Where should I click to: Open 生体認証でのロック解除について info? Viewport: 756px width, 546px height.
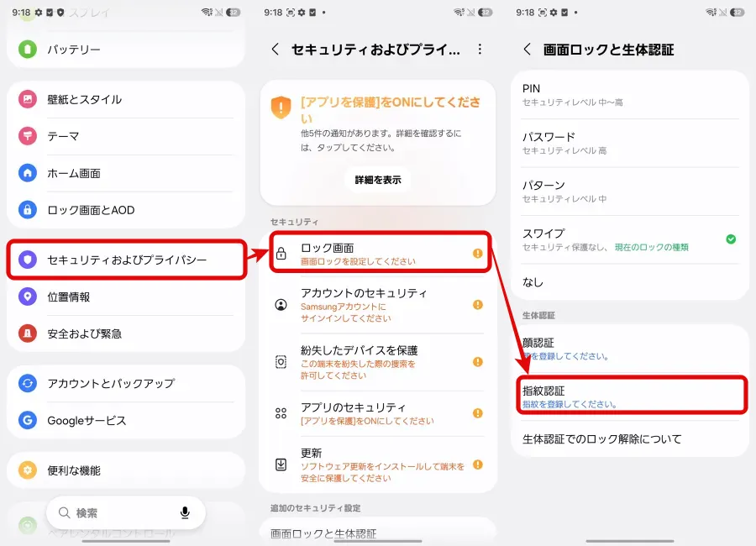[x=630, y=439]
